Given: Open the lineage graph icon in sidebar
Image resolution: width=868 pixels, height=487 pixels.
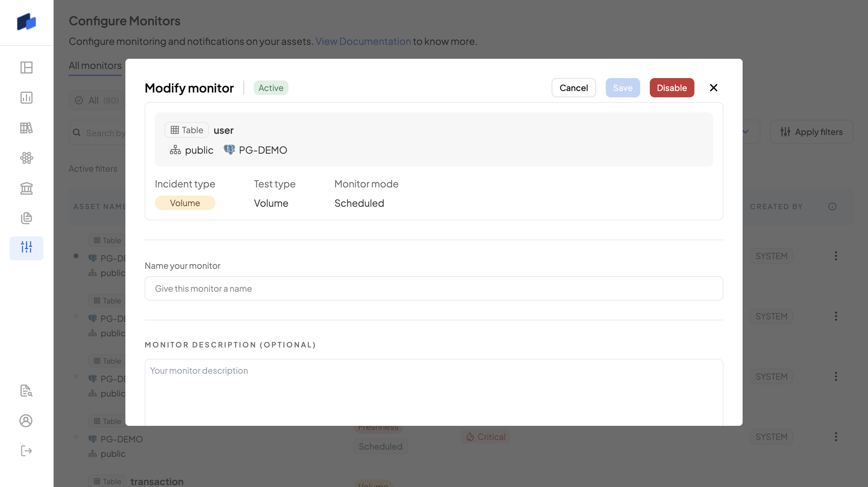Looking at the screenshot, I should [26, 158].
